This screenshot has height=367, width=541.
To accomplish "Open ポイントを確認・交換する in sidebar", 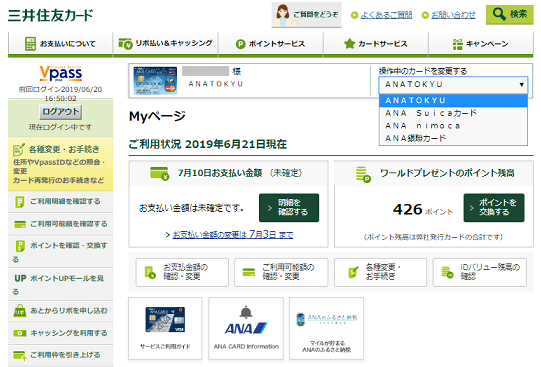I will click(x=61, y=252).
